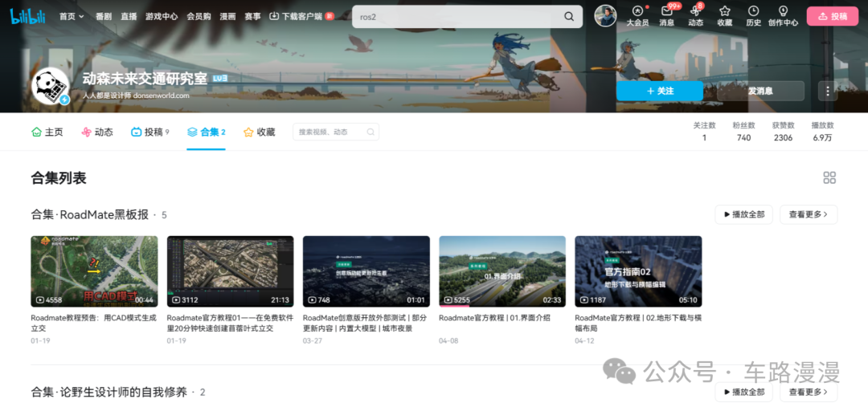Open 直播 from top navigation
This screenshot has height=407, width=868.
pos(129,17)
